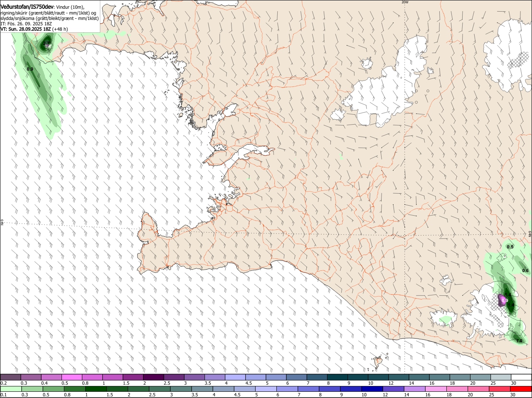Click the '20W' longitude label at the top

[x=405, y=2]
